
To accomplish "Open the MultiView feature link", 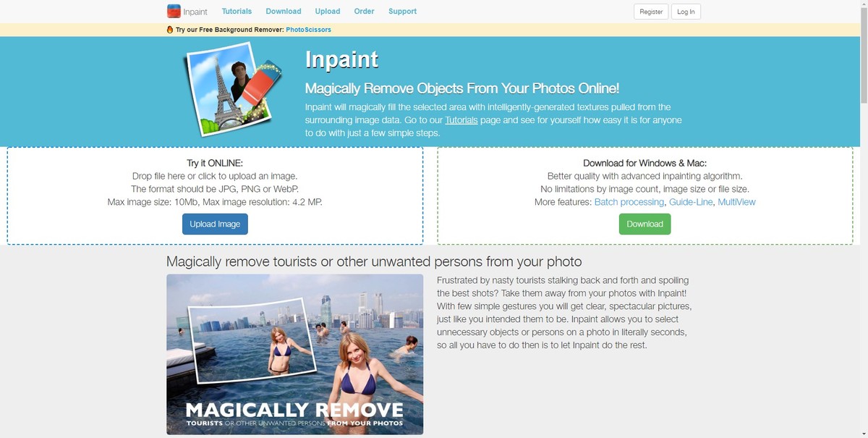I will pyautogui.click(x=736, y=202).
